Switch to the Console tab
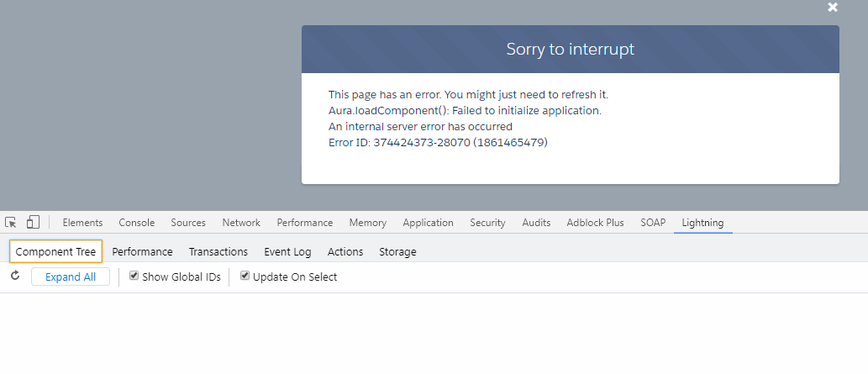The image size is (868, 374). click(x=137, y=223)
